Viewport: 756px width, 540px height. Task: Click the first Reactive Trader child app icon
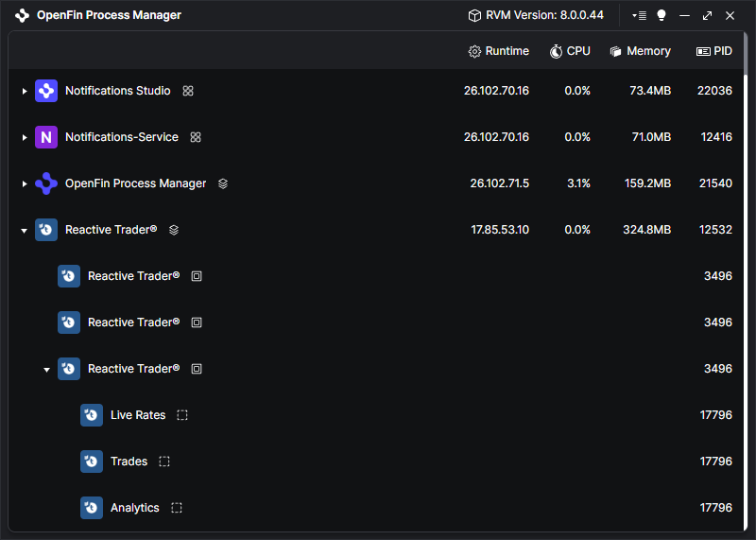coord(69,276)
